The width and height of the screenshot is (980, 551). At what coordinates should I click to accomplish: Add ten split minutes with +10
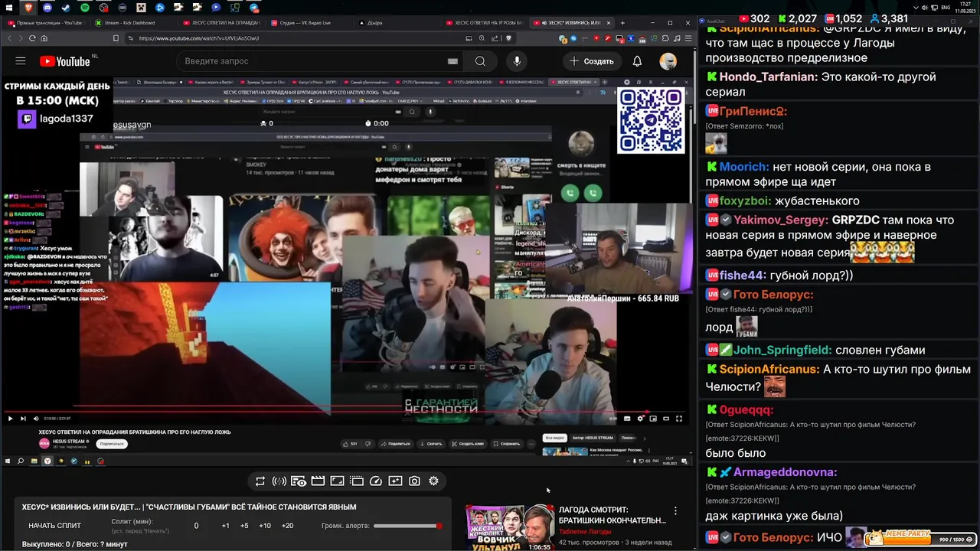(265, 526)
